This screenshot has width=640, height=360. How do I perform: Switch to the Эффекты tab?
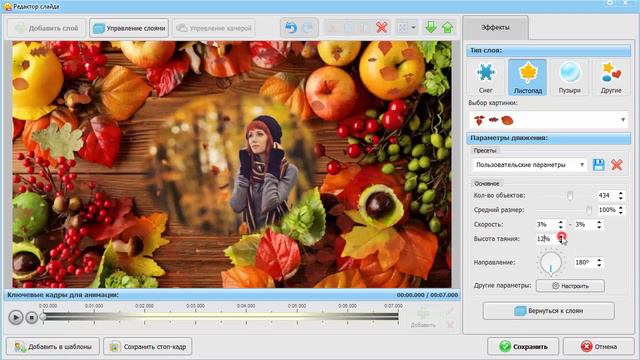[495, 27]
